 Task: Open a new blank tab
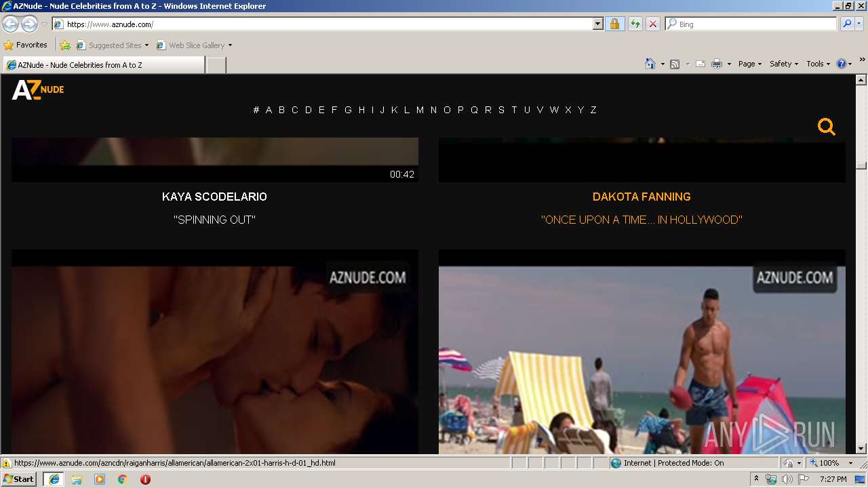(216, 65)
